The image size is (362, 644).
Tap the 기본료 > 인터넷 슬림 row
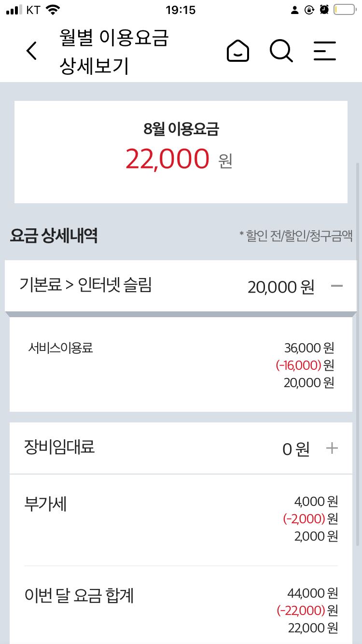point(145,286)
